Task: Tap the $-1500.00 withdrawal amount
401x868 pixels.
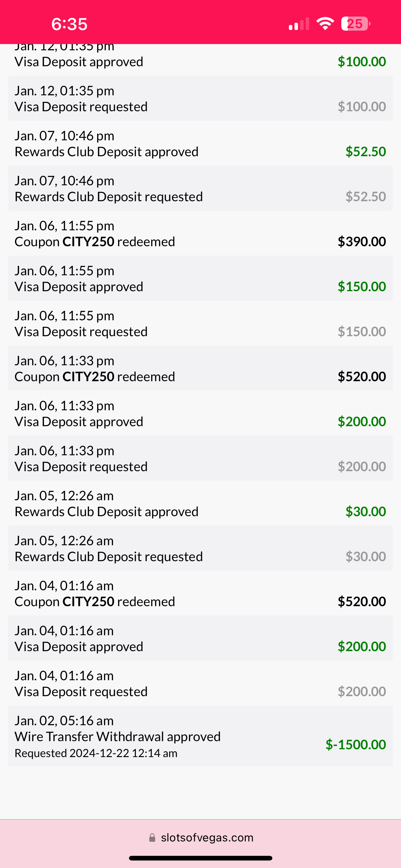Action: [x=355, y=744]
